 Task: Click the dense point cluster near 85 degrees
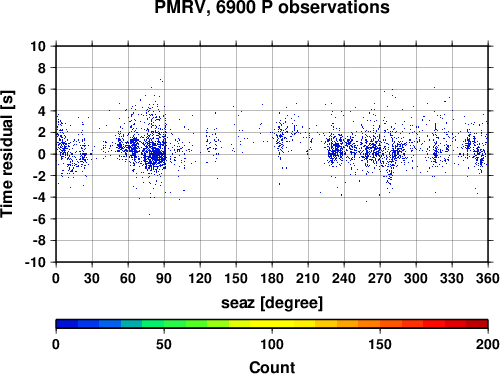(x=156, y=155)
